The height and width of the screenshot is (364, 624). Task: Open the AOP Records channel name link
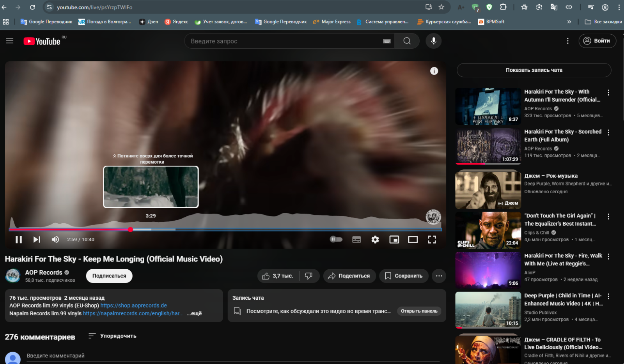[x=44, y=272]
